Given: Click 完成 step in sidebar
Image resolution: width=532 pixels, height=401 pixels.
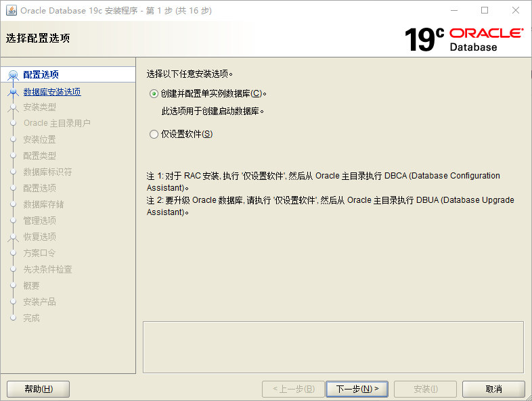Looking at the screenshot, I should (x=31, y=318).
